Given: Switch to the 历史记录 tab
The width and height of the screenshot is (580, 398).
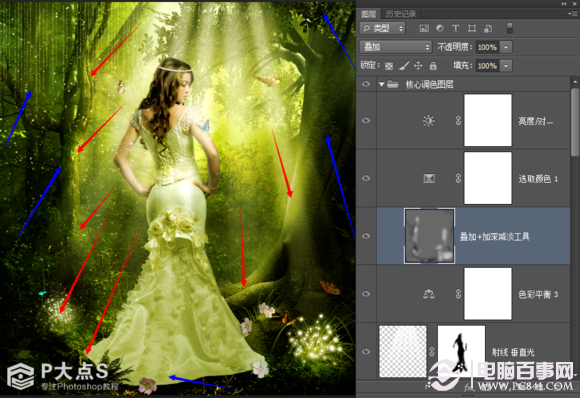Looking at the screenshot, I should [x=401, y=14].
